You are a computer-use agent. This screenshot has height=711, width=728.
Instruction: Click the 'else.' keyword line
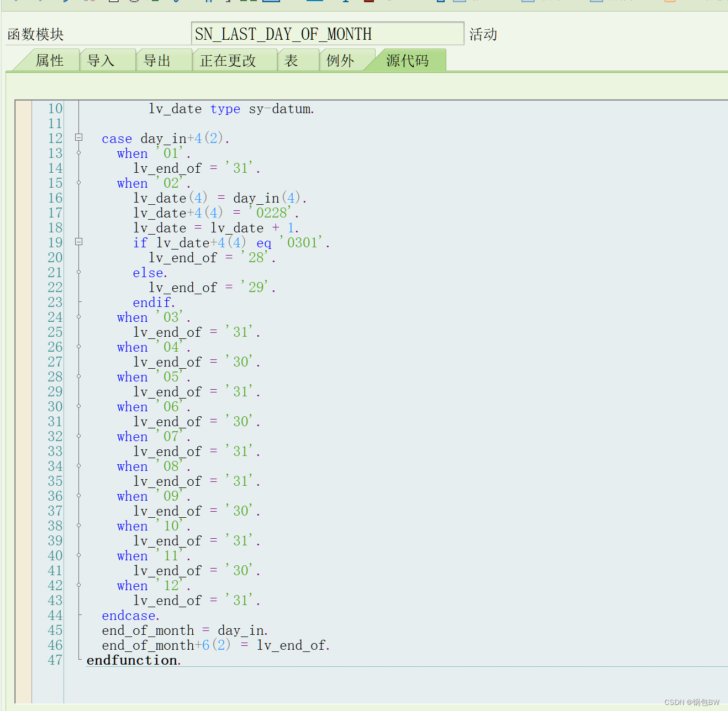(x=150, y=273)
